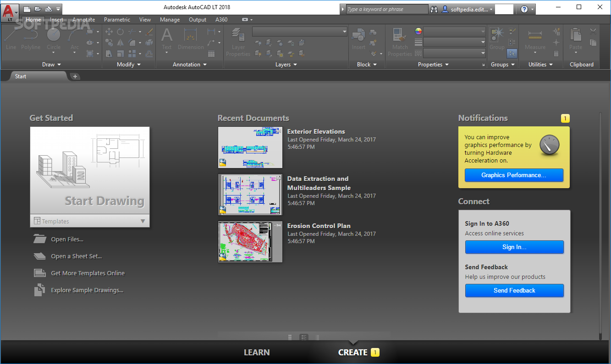This screenshot has width=611, height=364.
Task: Open the Customize Quick Access Toolbar dropdown
Action: [58, 9]
